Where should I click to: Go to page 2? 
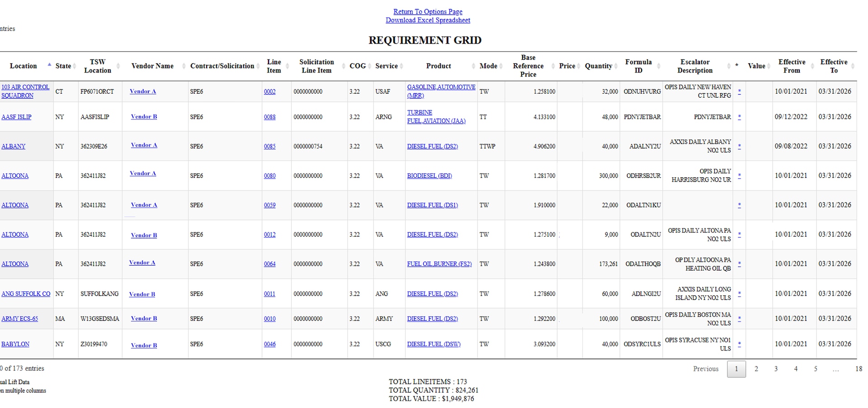(756, 369)
